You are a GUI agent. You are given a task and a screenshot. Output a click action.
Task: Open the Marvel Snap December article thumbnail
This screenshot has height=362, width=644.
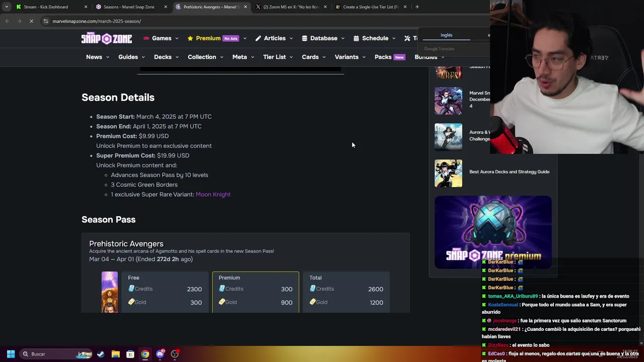[x=448, y=101]
